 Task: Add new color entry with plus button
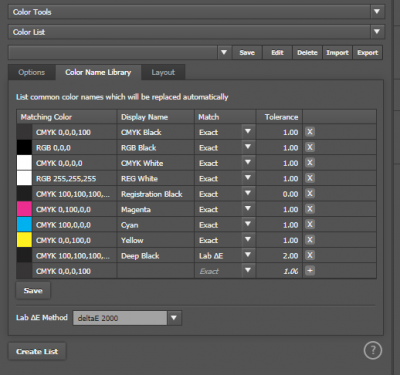(310, 271)
